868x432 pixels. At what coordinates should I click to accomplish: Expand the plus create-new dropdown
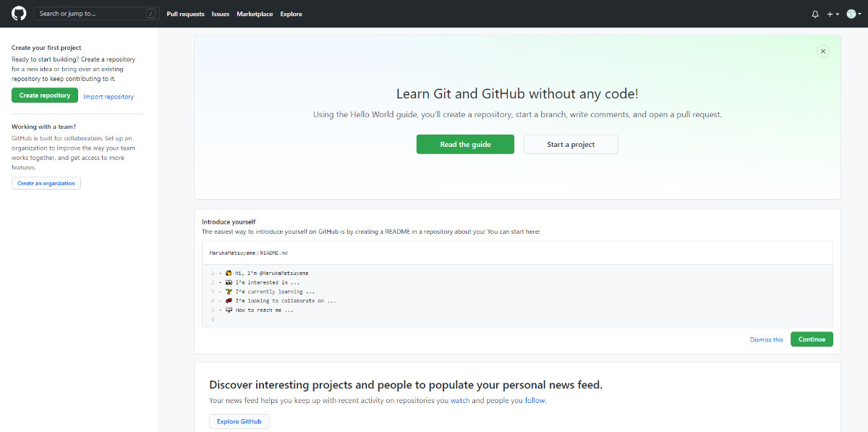point(833,14)
